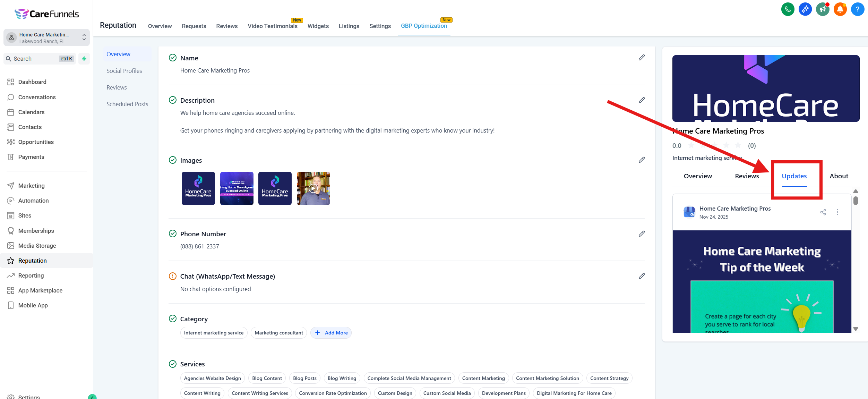Screen dimensions: 868x399
Task: Click share icon on Home Care post
Action: pos(823,212)
